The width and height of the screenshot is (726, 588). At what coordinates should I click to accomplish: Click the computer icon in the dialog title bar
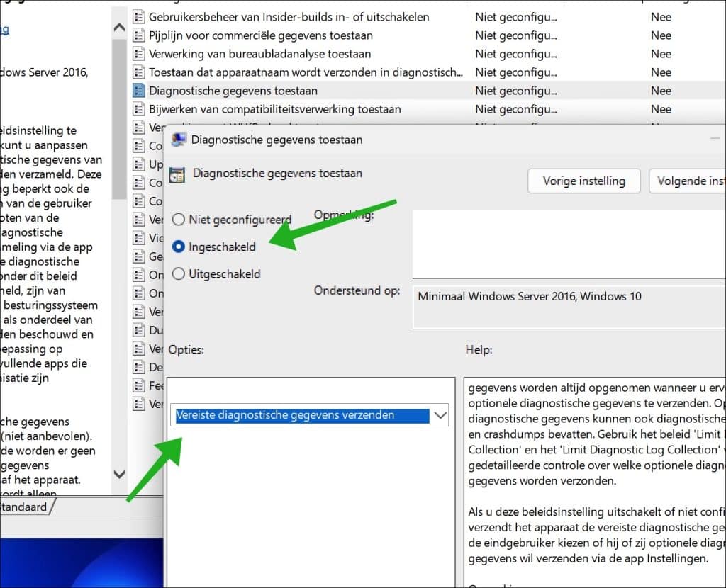pos(179,139)
